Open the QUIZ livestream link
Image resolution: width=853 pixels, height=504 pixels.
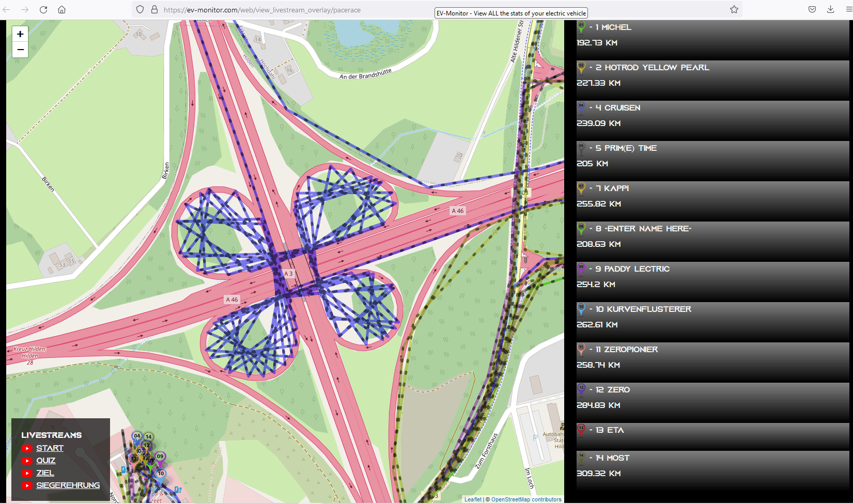coord(45,461)
